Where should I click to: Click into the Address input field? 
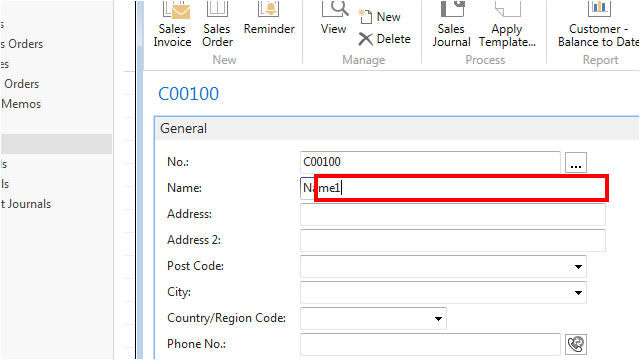pyautogui.click(x=453, y=215)
